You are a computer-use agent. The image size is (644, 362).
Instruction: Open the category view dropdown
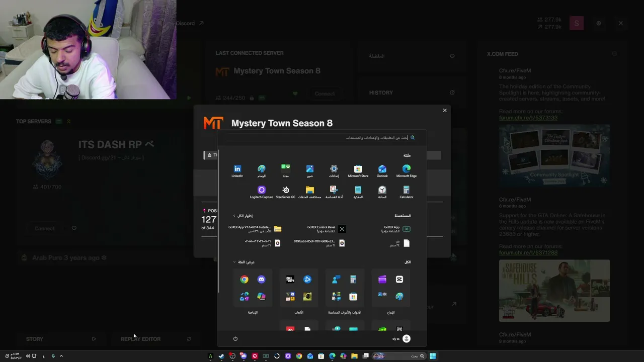pos(244,262)
